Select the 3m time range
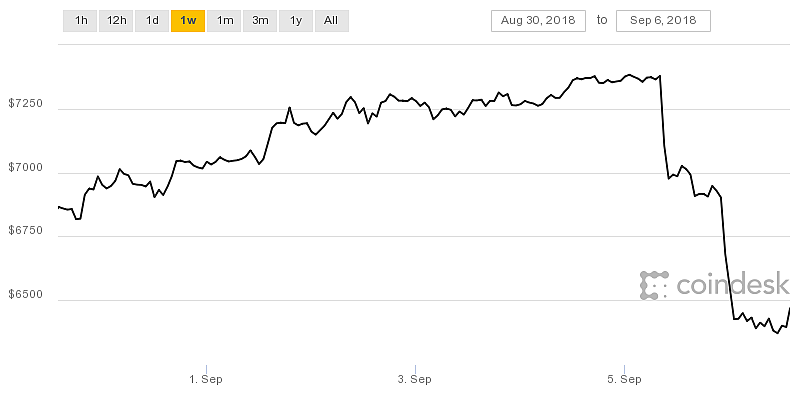 [260, 20]
